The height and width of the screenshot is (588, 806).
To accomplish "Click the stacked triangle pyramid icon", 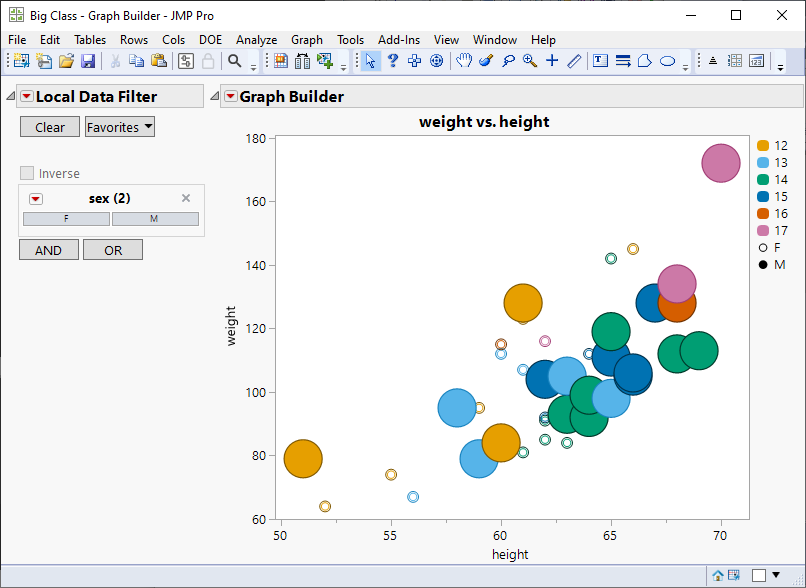I will 713,61.
